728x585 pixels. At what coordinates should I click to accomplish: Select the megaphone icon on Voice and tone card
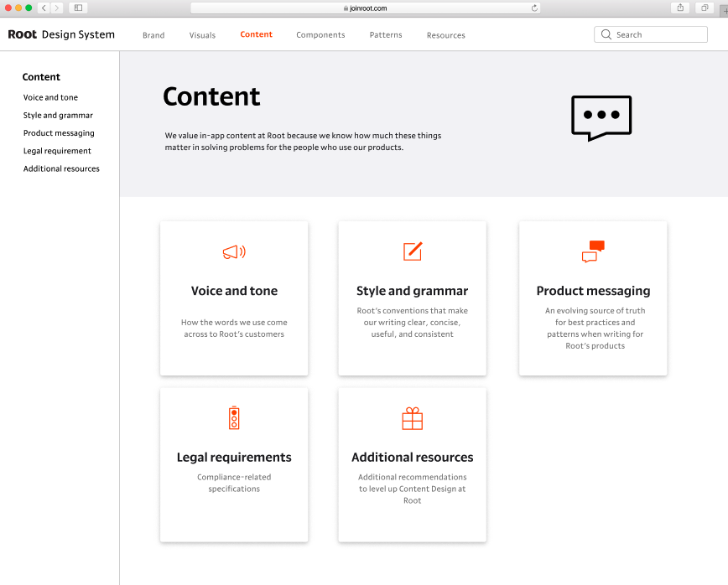tap(234, 251)
